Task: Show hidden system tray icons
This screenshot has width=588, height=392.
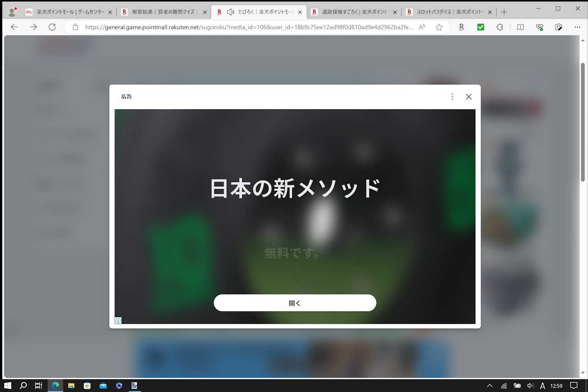Action: (490, 385)
